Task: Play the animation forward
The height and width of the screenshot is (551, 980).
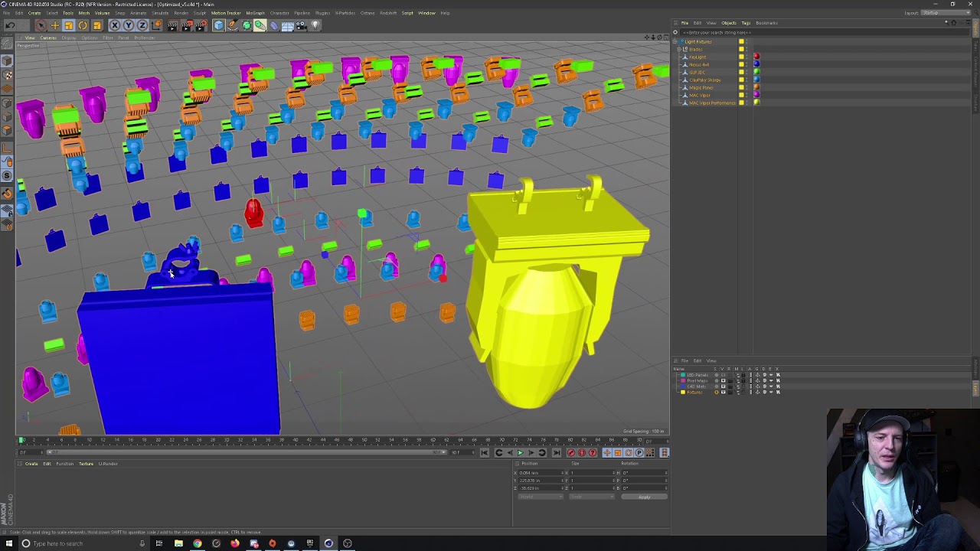Action: (x=520, y=452)
